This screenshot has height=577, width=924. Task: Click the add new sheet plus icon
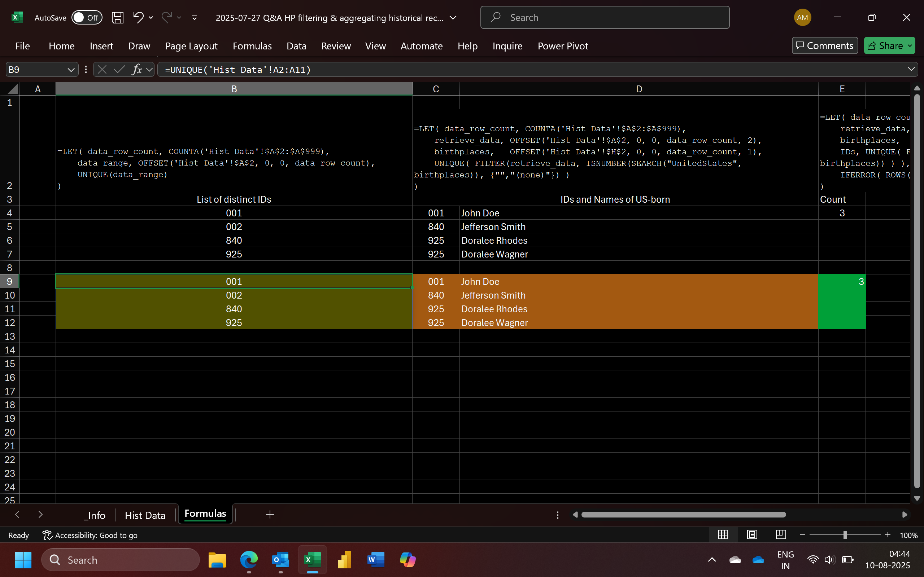tap(270, 515)
